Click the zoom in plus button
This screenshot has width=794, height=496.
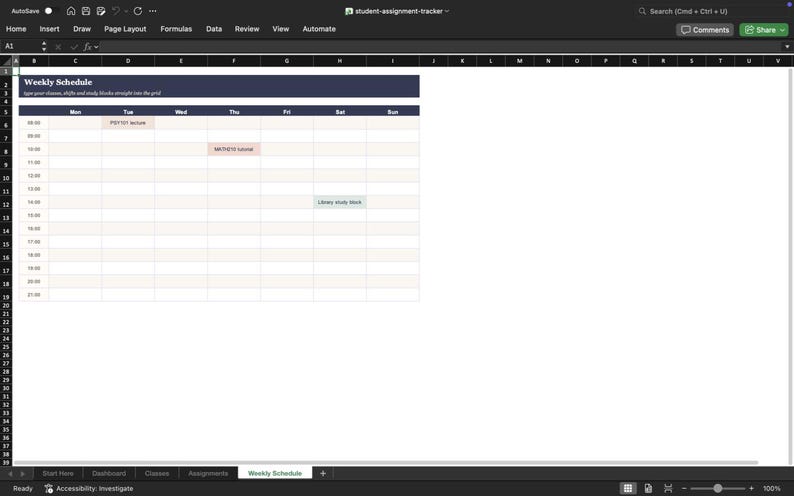(x=751, y=488)
